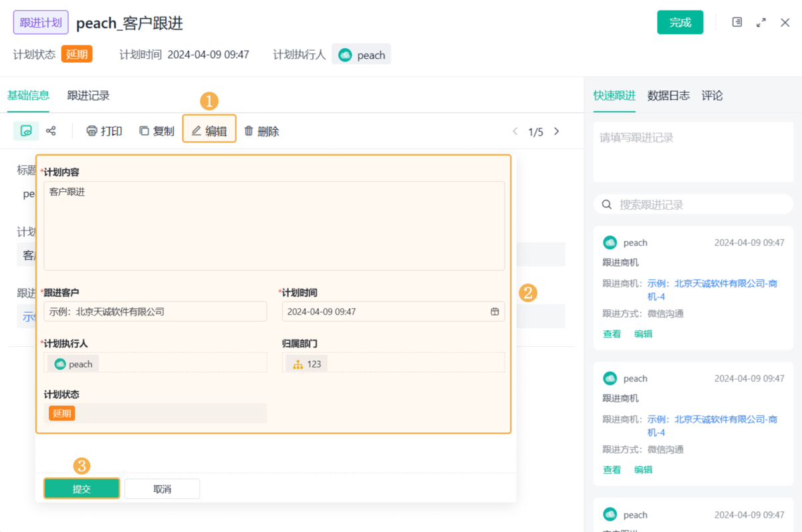This screenshot has width=802, height=532.
Task: Open the 归属部门 department selector
Action: click(393, 364)
